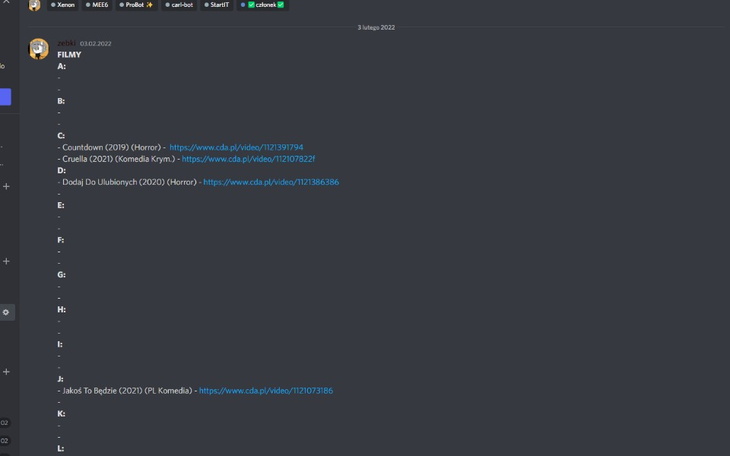Open the Cruella cda.pl video link

[248, 159]
